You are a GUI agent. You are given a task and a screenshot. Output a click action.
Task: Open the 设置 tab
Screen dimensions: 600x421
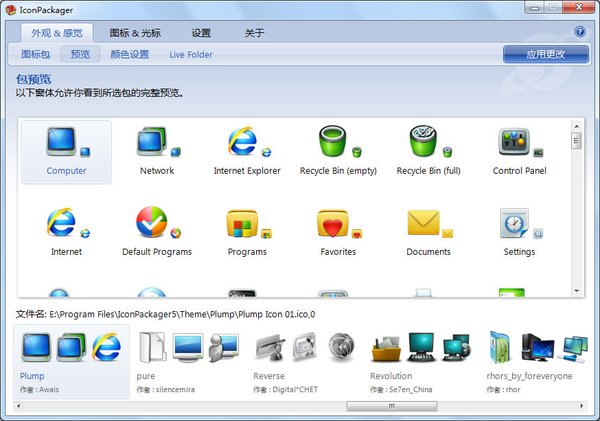tap(201, 33)
